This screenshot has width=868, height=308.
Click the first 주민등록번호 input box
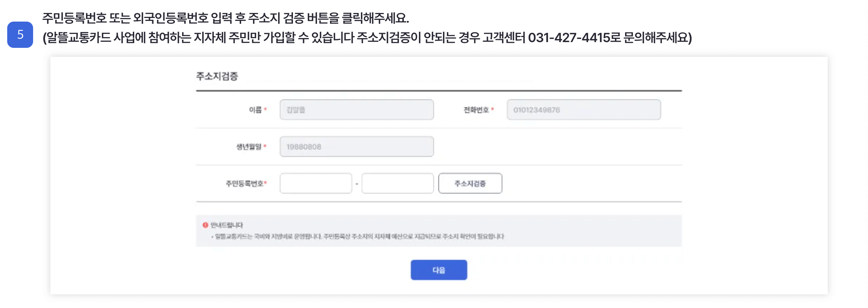click(x=316, y=184)
